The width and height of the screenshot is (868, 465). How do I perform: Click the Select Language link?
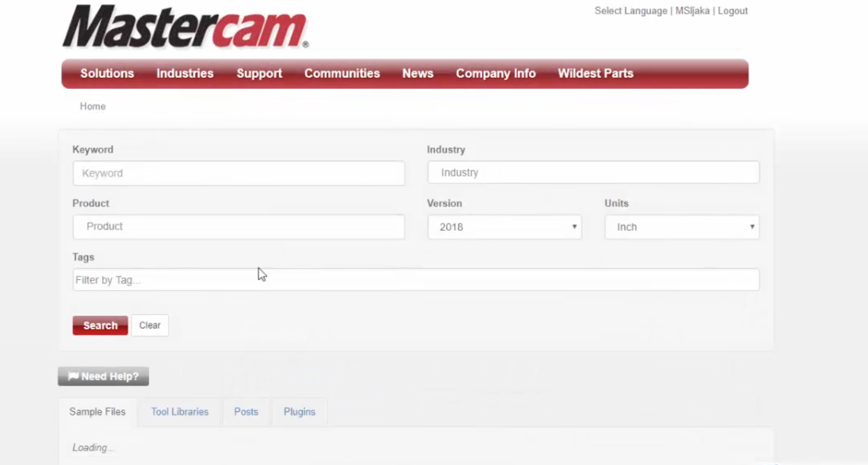(x=630, y=11)
